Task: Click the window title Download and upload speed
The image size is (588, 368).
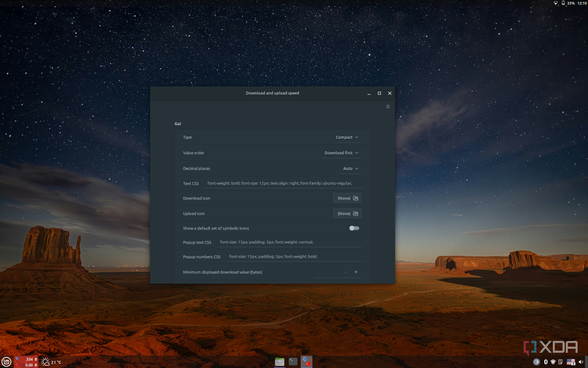Action: point(272,93)
